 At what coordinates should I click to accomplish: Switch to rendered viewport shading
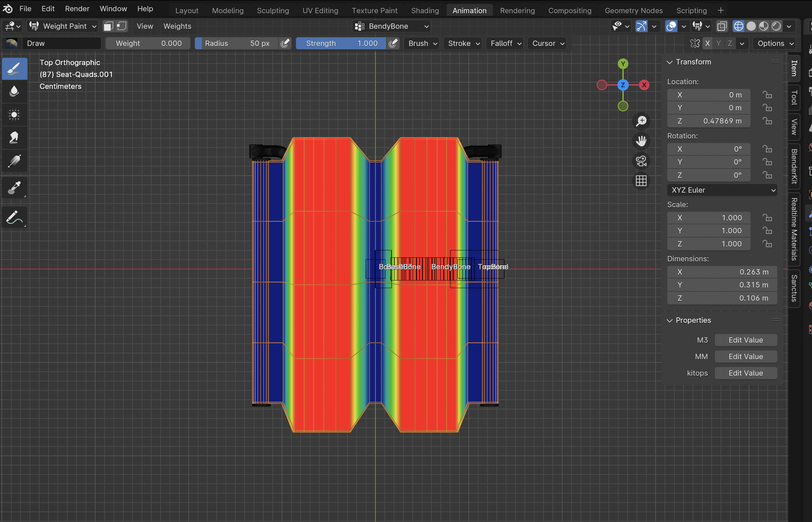coord(776,26)
